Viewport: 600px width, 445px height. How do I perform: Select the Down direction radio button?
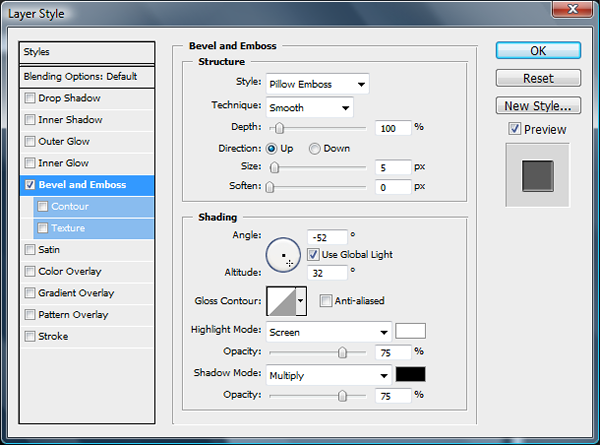pyautogui.click(x=314, y=148)
